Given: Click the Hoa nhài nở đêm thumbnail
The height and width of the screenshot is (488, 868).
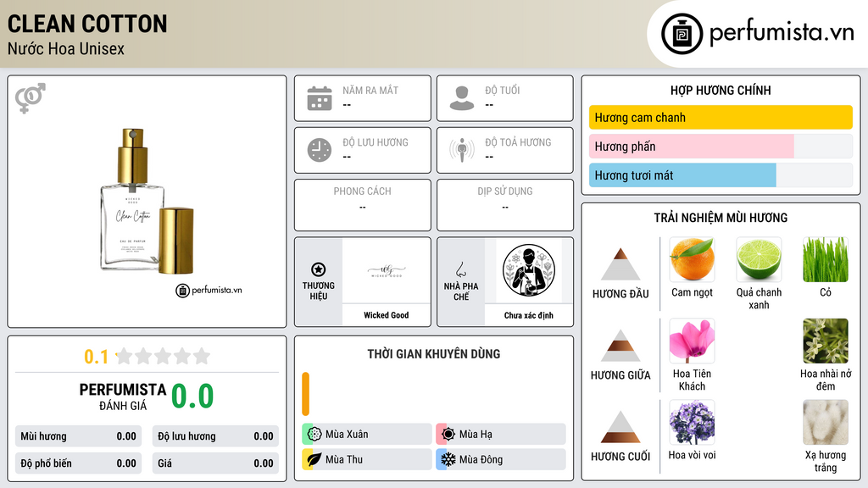Looking at the screenshot, I should [x=826, y=341].
